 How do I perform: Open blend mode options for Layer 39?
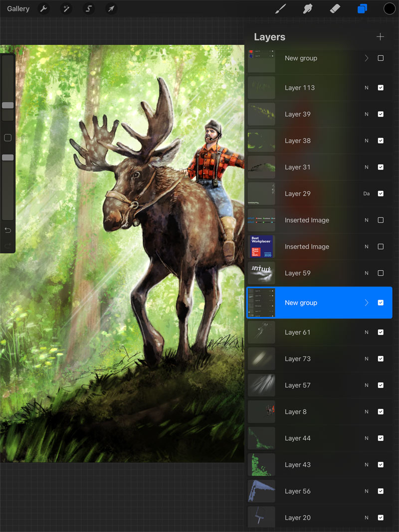click(x=367, y=114)
